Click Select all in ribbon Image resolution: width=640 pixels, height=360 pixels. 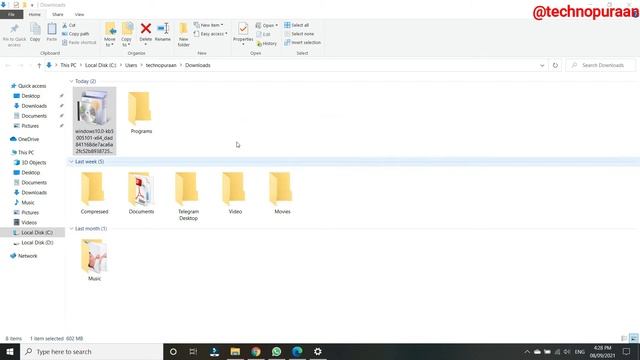pyautogui.click(x=297, y=25)
